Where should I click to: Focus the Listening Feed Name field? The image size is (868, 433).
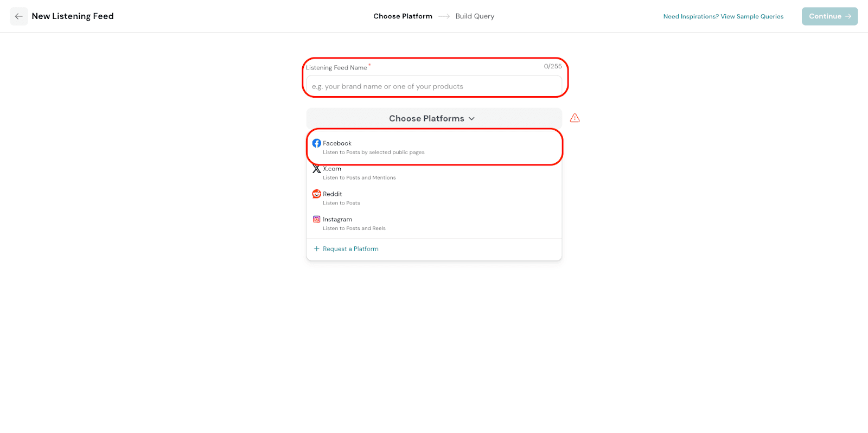click(434, 86)
